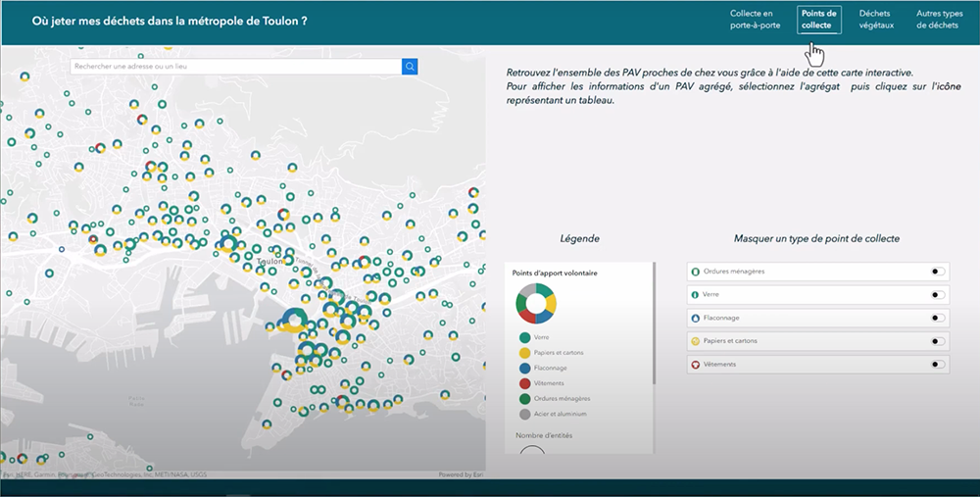Click the Flaconnage bottle icon

pyautogui.click(x=696, y=318)
